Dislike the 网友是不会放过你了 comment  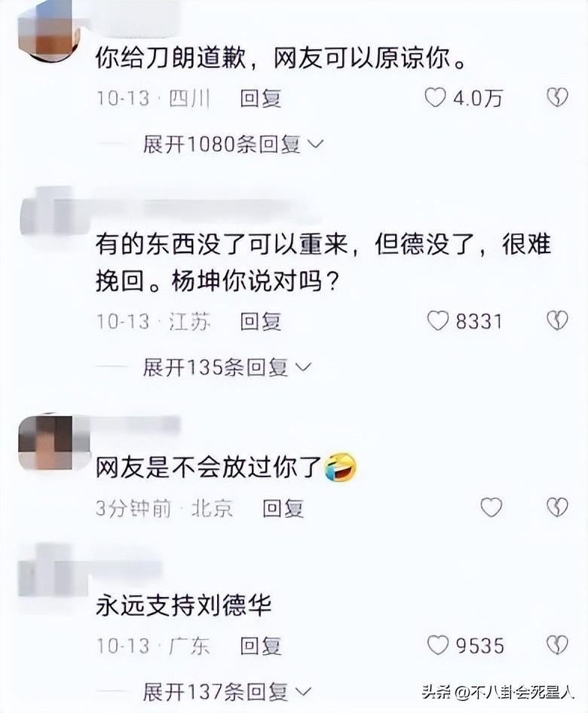click(x=557, y=507)
